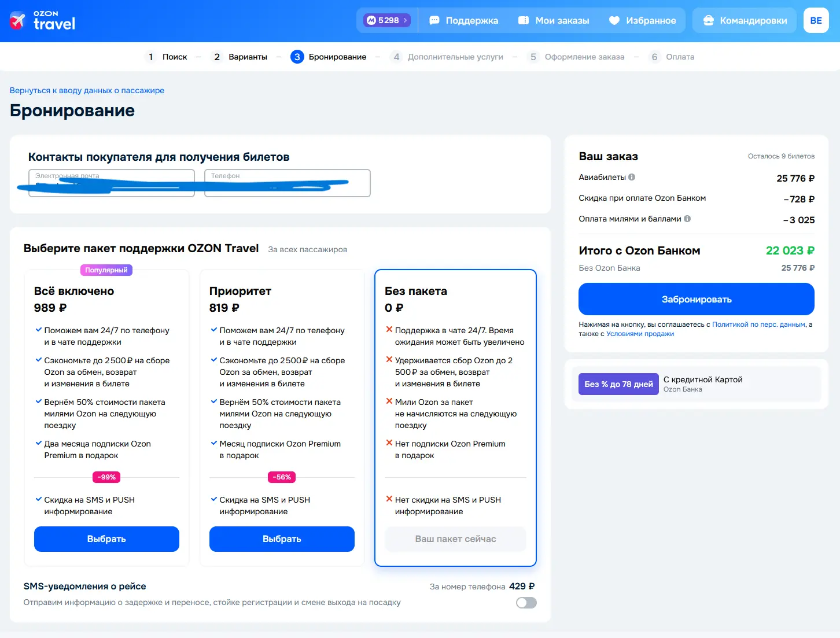Go to step 1 Поиск
The height and width of the screenshot is (638, 840).
pyautogui.click(x=166, y=57)
